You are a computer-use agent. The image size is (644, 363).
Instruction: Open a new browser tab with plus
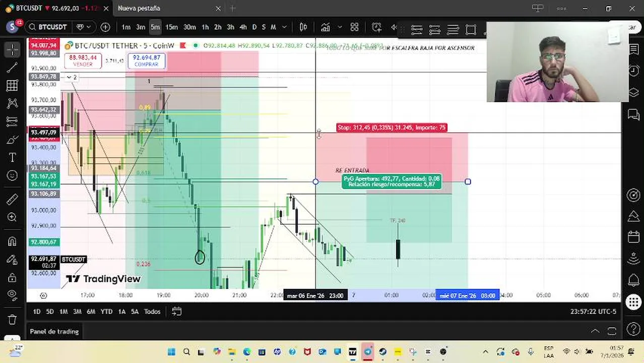point(233,8)
